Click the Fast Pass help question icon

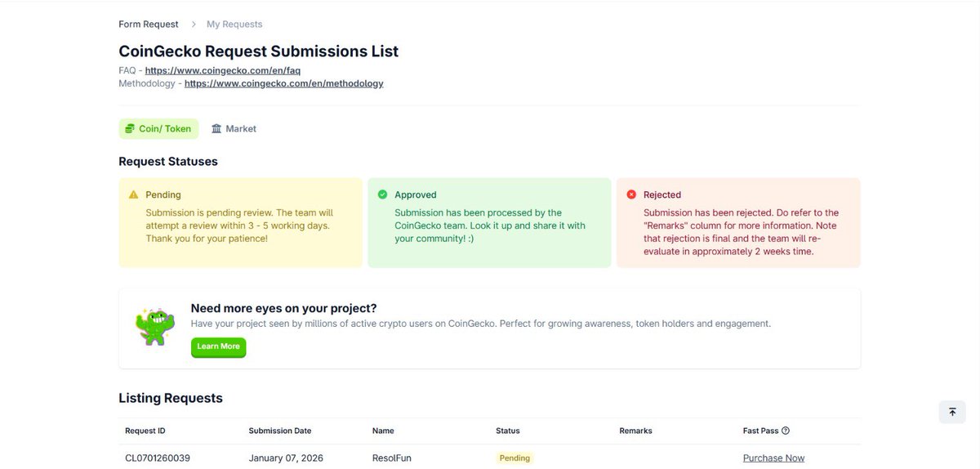(786, 431)
